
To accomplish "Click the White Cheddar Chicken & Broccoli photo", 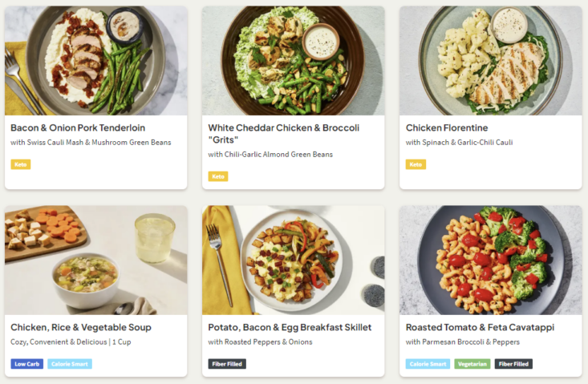I will pos(293,61).
